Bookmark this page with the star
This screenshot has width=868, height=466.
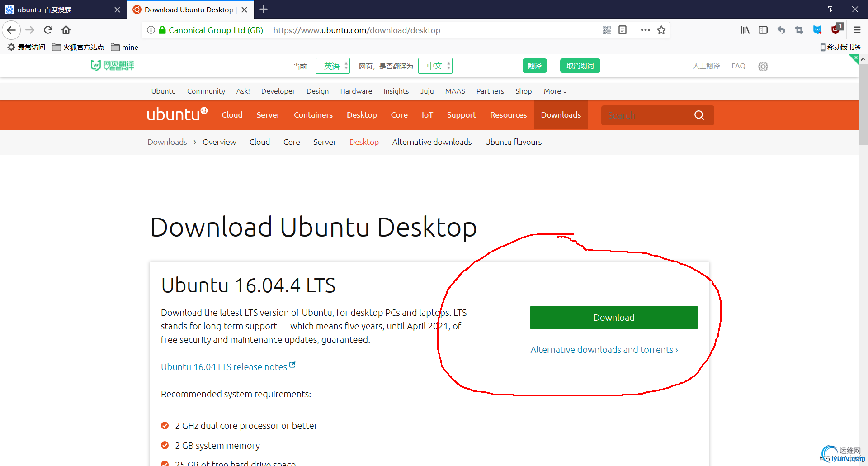click(661, 30)
